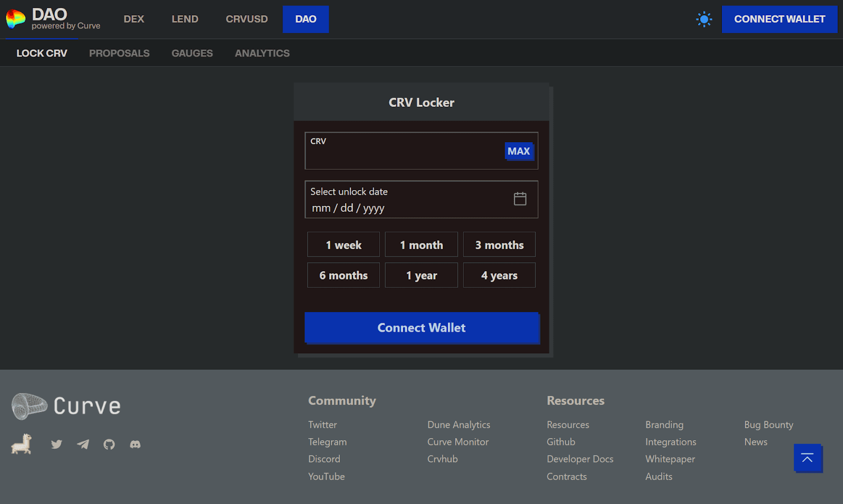Open the calendar date picker icon
This screenshot has width=843, height=504.
pos(520,199)
